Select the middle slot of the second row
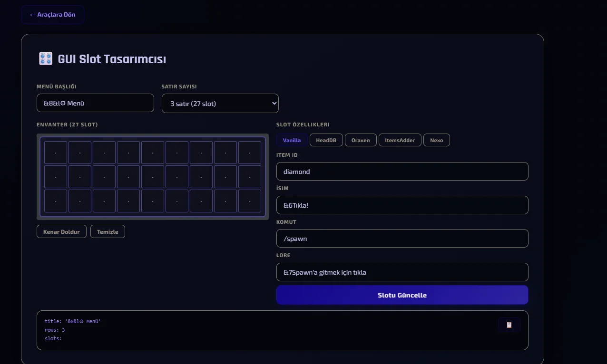 [153, 177]
